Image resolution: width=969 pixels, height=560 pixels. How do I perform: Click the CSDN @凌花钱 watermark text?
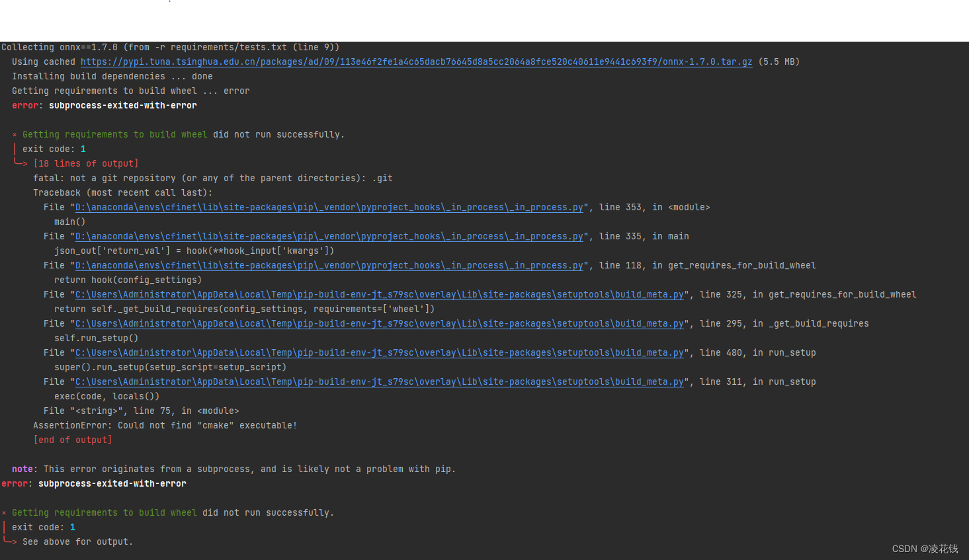925,548
